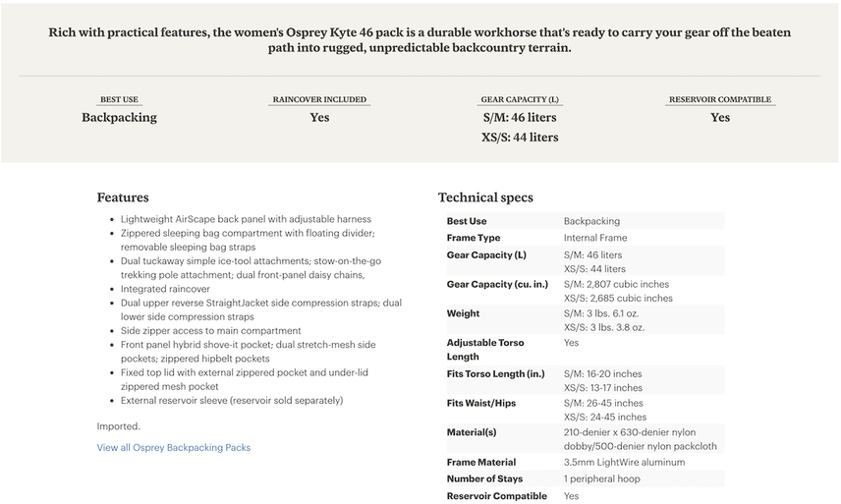Select the 'Fixed top lid with external zippered pocket' bullet
This screenshot has height=504, width=841.
[x=244, y=379]
